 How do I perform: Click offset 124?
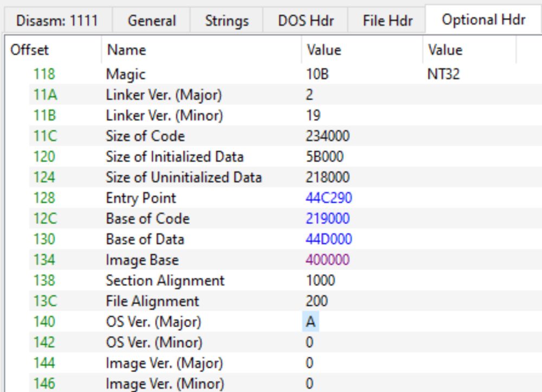click(x=44, y=177)
